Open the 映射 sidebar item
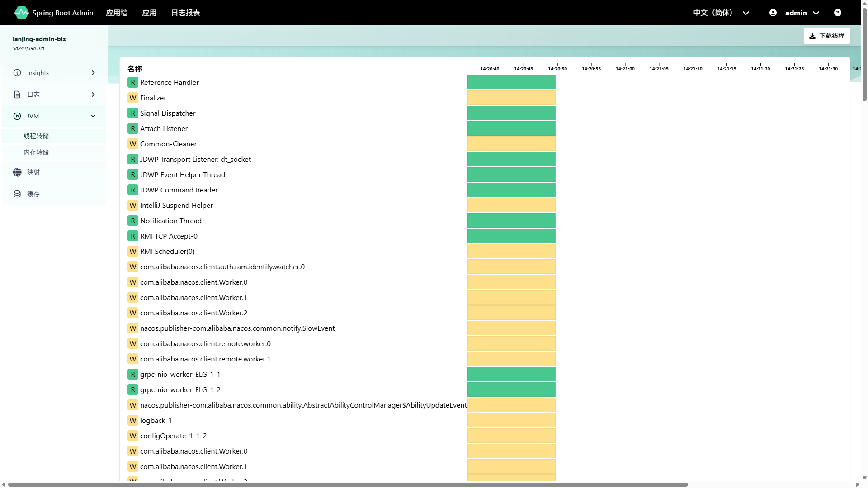The height and width of the screenshot is (488, 868). click(54, 172)
